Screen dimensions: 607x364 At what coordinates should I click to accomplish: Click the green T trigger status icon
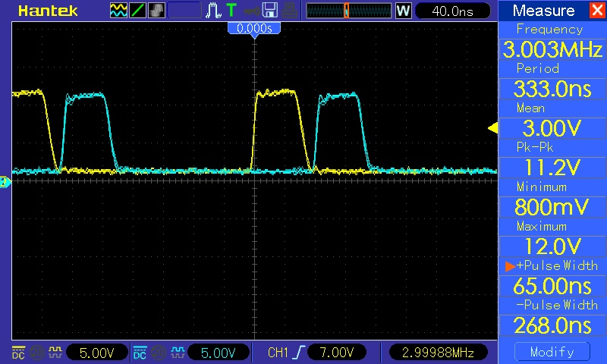tap(231, 10)
